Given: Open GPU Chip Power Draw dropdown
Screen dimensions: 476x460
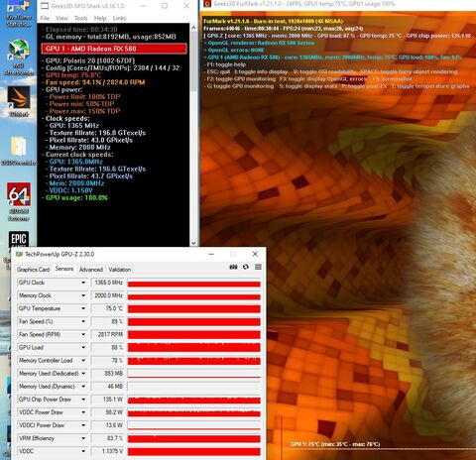Looking at the screenshot, I should coord(83,400).
